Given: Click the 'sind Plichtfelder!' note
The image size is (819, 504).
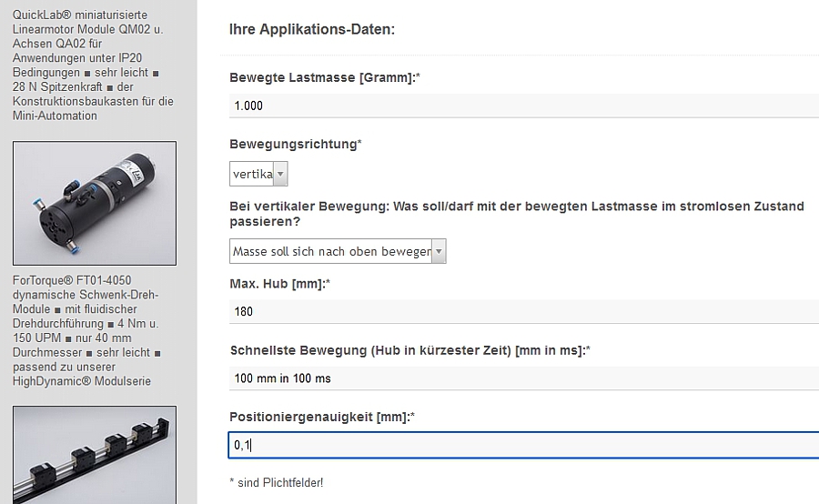Looking at the screenshot, I should click(277, 482).
